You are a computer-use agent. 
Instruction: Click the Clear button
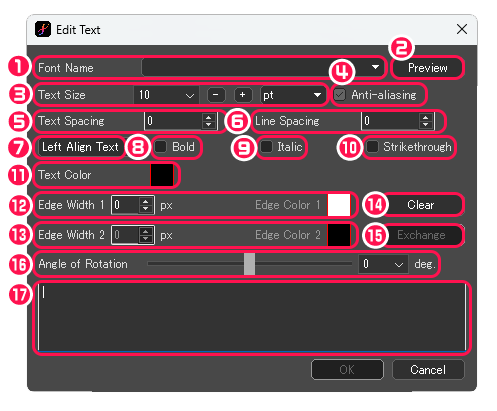421,205
